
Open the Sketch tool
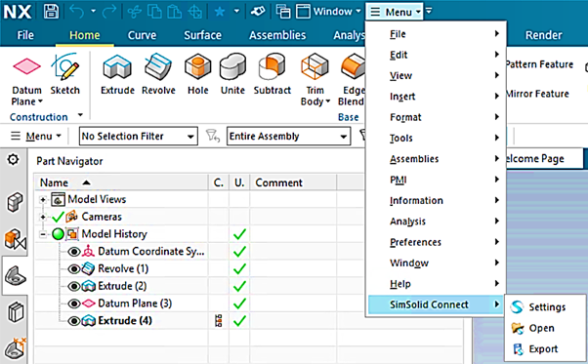64,74
